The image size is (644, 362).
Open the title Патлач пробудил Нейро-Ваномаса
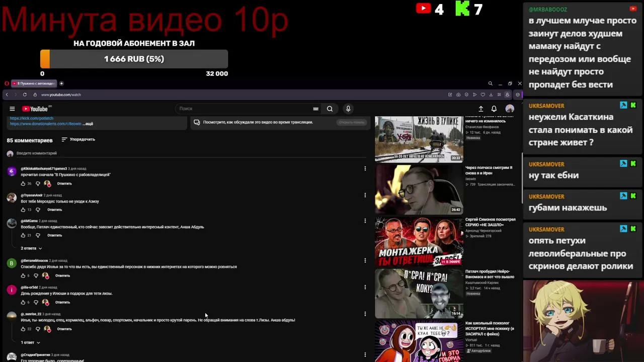pos(490,274)
